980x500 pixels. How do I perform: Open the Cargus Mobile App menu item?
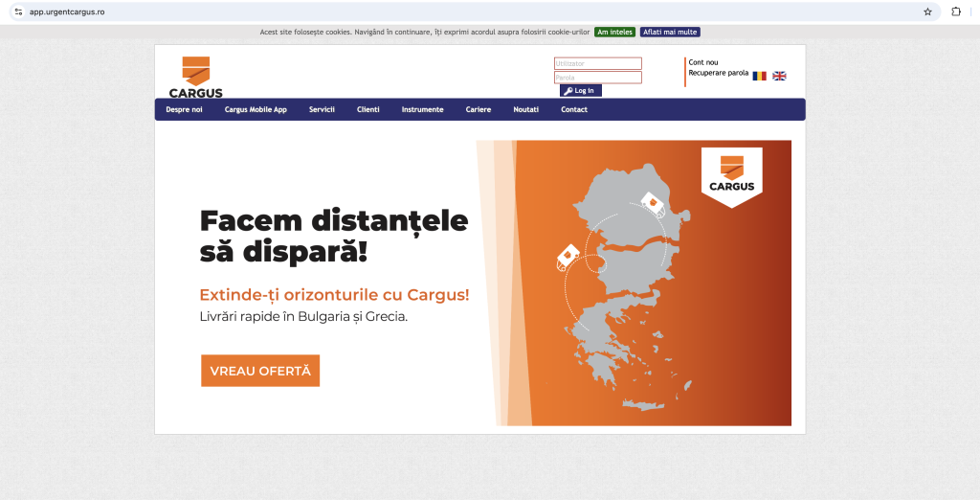pyautogui.click(x=256, y=109)
